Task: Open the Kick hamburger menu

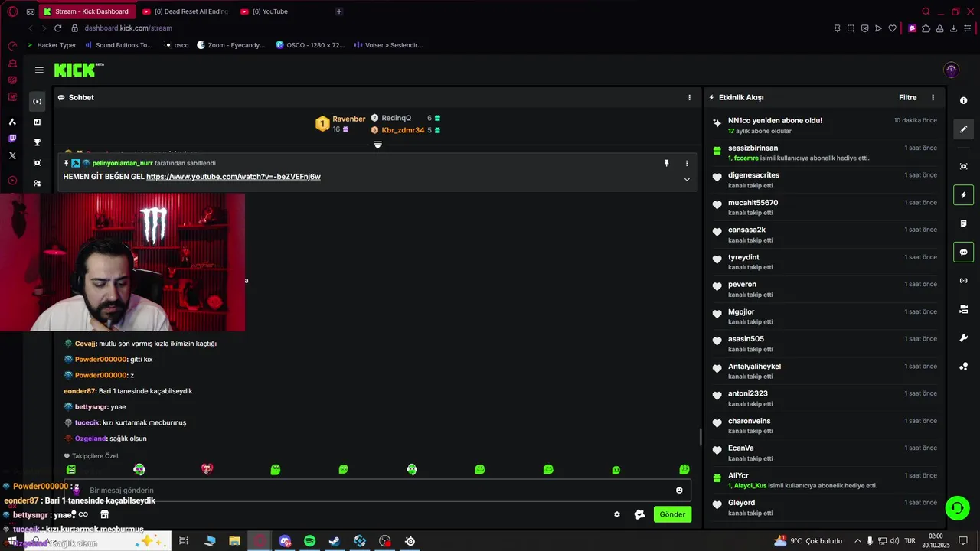Action: [39, 70]
